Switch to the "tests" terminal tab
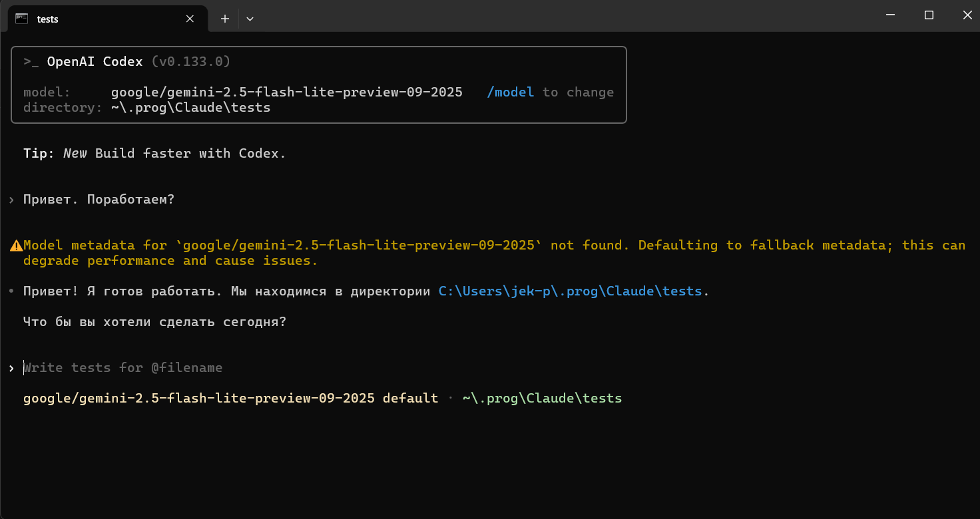980x519 pixels. [107, 19]
